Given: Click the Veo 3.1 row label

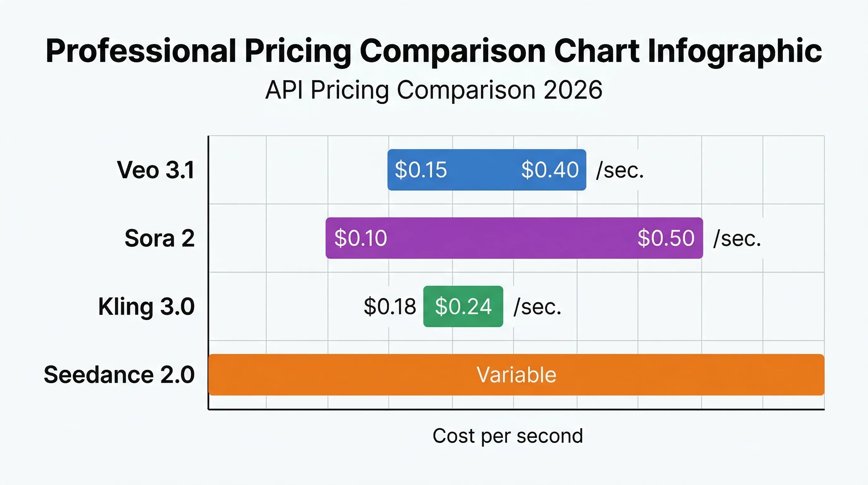Looking at the screenshot, I should tap(156, 170).
